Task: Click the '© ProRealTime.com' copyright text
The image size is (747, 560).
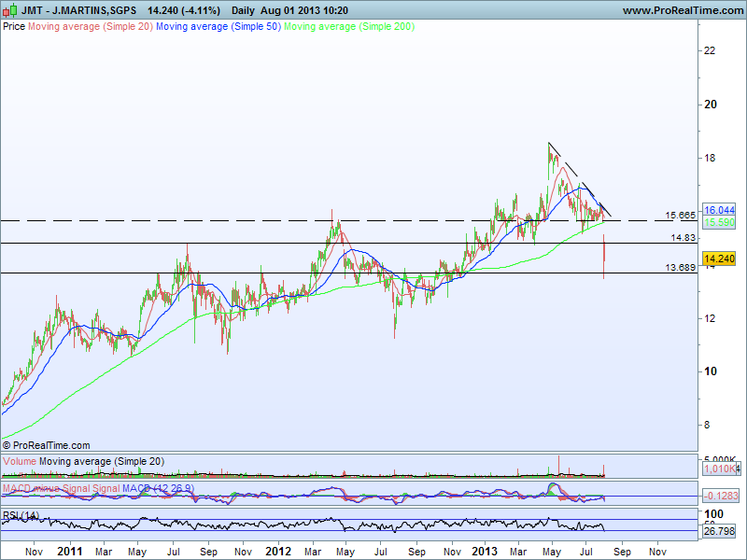Action: [x=46, y=446]
